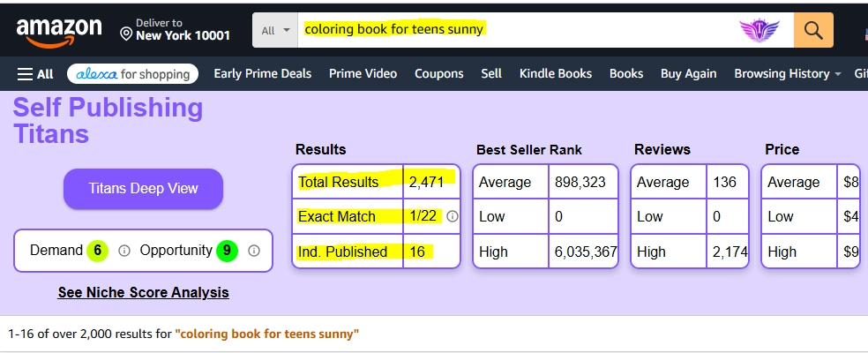Open the hamburger All menu

tap(35, 74)
